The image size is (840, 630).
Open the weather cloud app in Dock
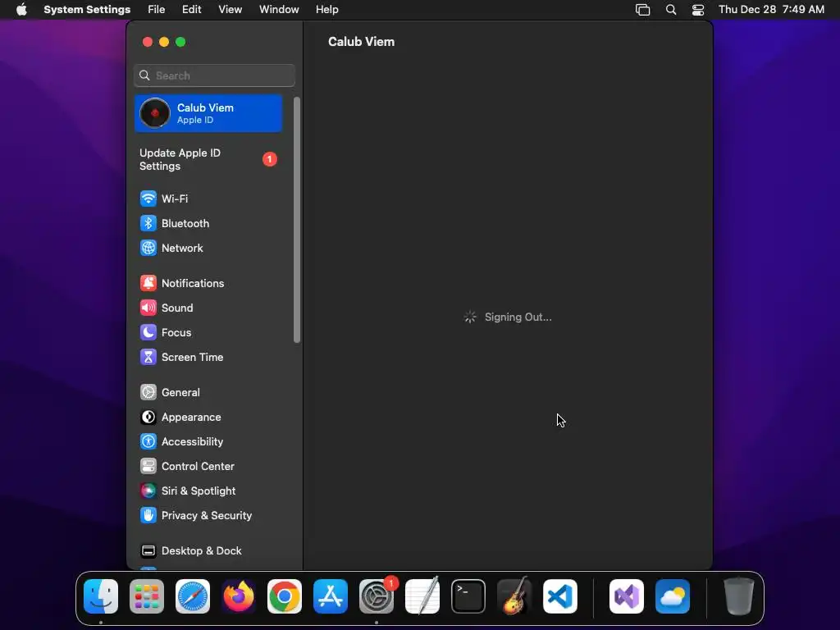673,596
